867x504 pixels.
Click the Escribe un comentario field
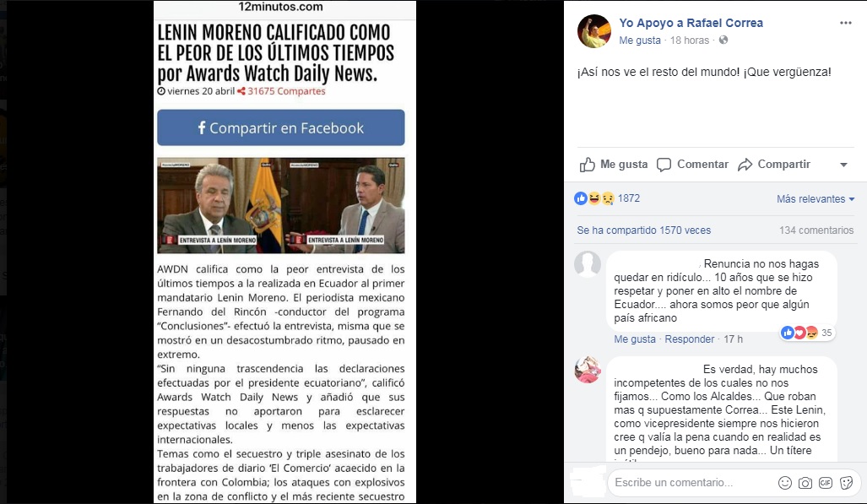[x=693, y=482]
